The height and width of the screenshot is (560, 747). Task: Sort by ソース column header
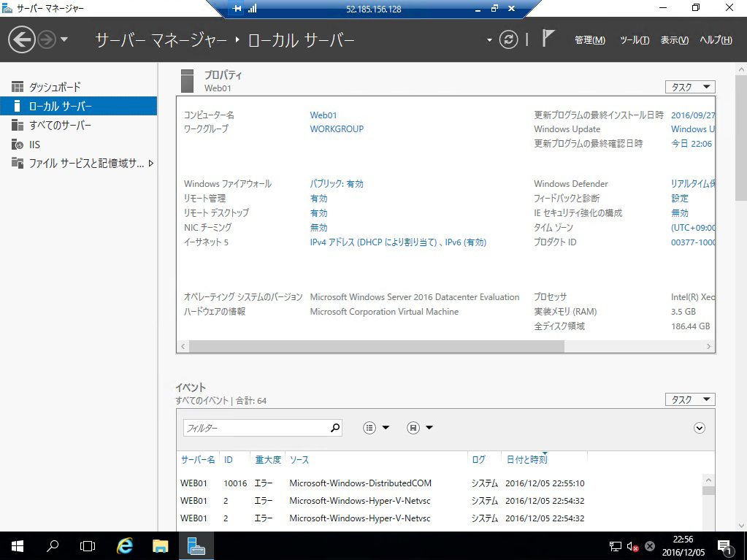pyautogui.click(x=299, y=459)
